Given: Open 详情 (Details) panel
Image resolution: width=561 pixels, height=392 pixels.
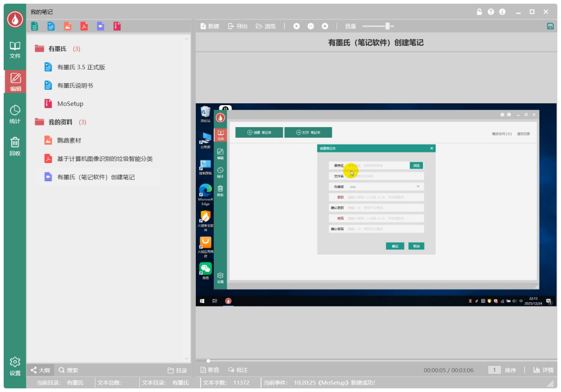Looking at the screenshot, I should point(543,370).
